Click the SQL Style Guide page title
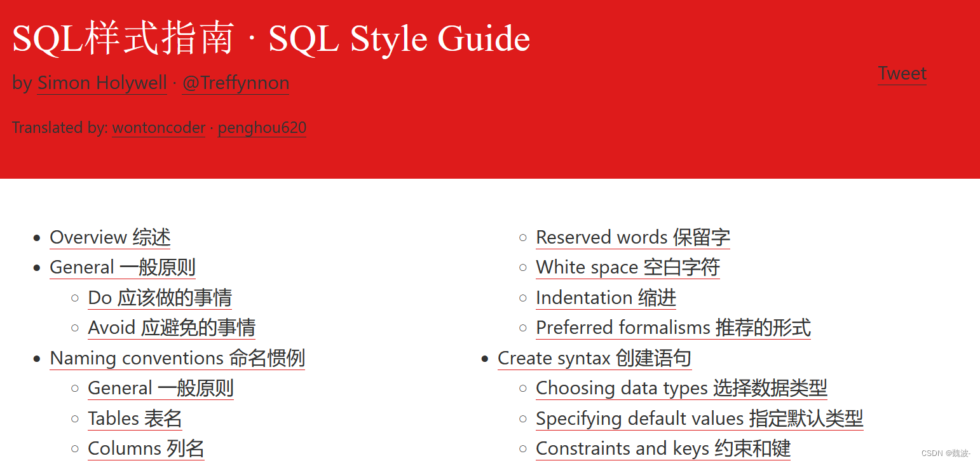 click(271, 38)
